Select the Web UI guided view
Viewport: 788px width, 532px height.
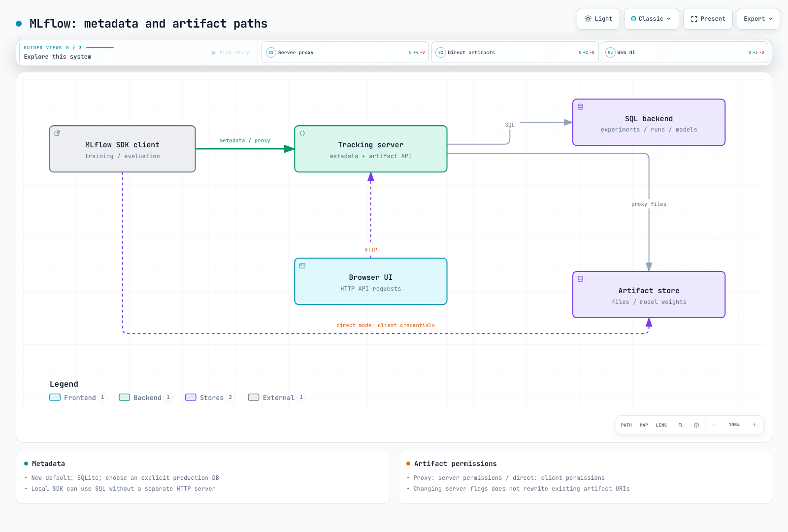point(685,52)
